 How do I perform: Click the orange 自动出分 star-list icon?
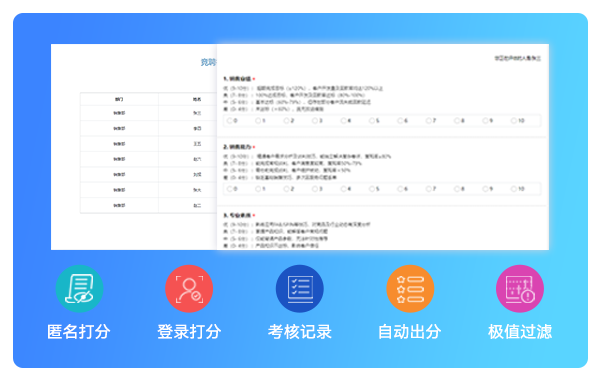410,289
